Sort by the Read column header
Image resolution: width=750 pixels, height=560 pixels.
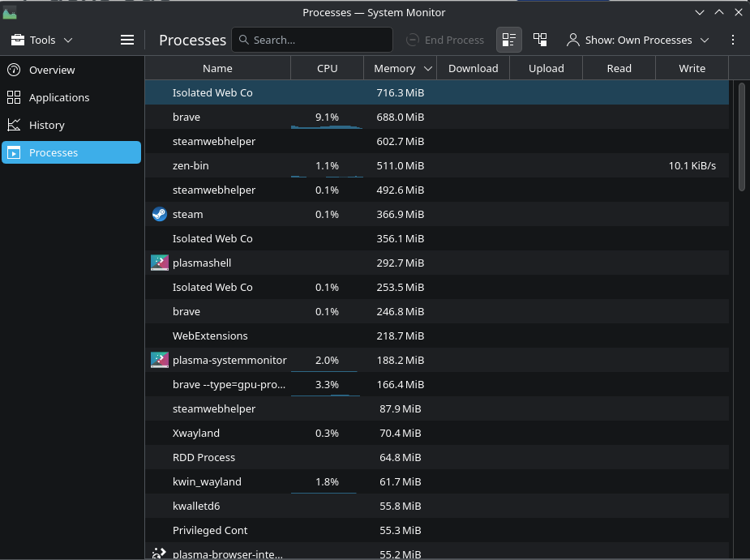pyautogui.click(x=619, y=68)
